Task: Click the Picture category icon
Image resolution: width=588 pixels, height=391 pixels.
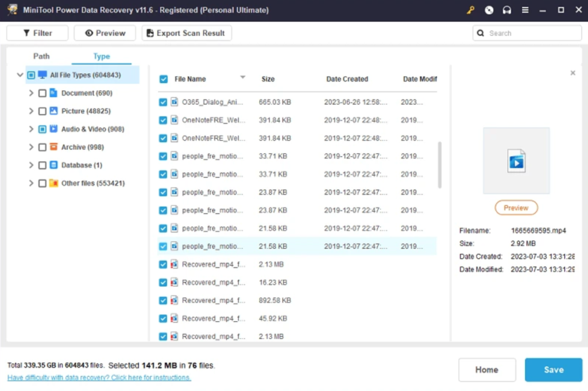Action: (53, 111)
